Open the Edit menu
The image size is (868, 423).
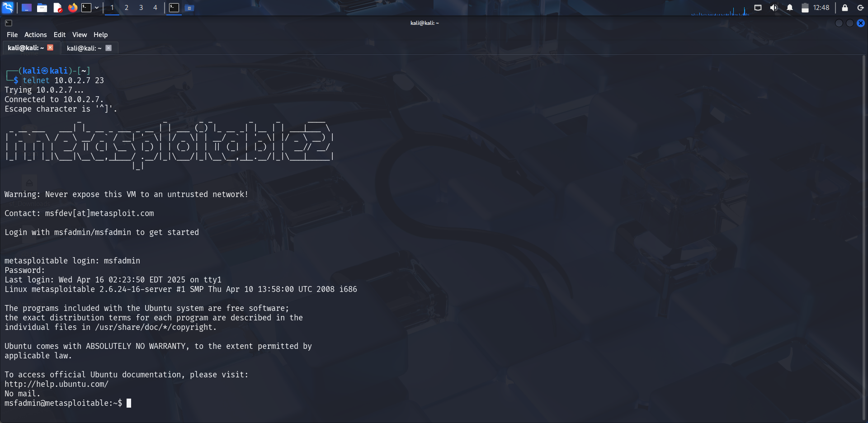coord(60,35)
